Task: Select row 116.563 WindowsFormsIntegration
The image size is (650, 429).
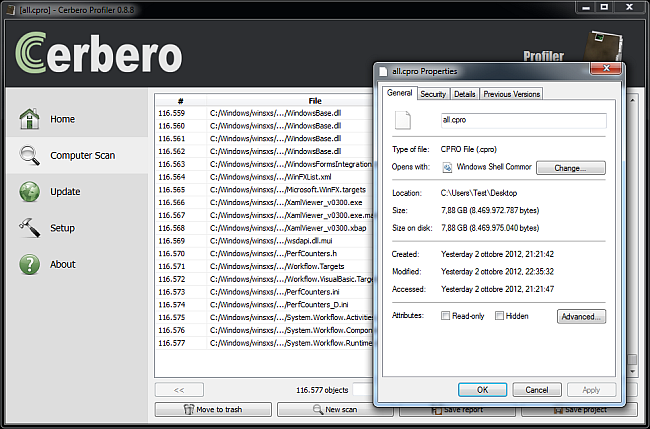Action: tap(264, 164)
